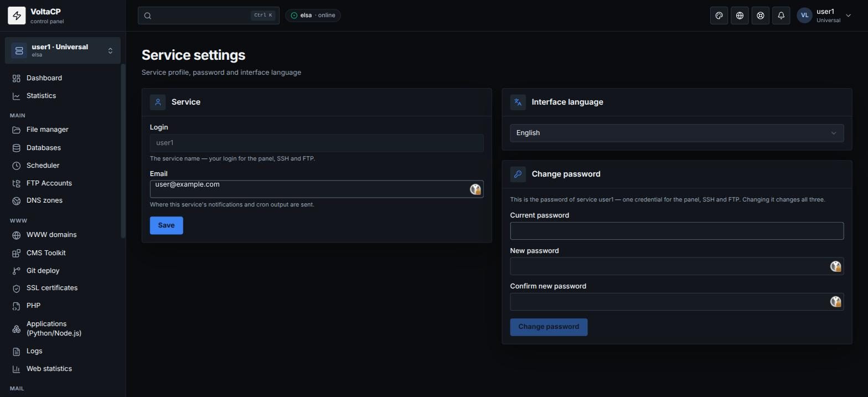Screen dimensions: 868x397
Task: Focus the top search field
Action: coord(209,16)
